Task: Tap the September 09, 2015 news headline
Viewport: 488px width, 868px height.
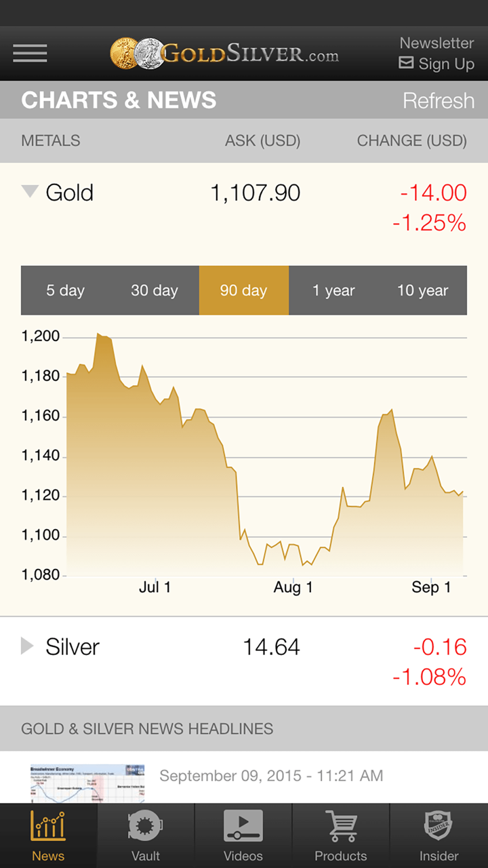Action: [x=271, y=776]
